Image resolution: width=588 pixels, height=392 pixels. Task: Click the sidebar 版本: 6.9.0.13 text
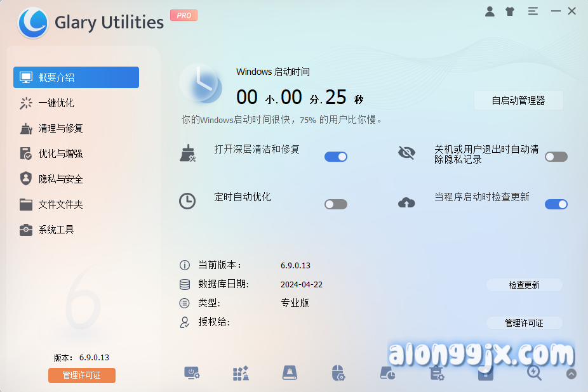pos(81,358)
